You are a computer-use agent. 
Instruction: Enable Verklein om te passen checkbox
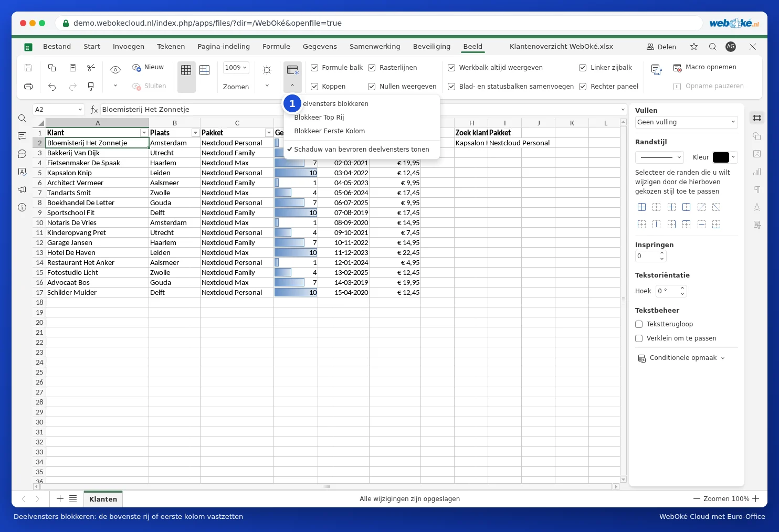tap(639, 338)
